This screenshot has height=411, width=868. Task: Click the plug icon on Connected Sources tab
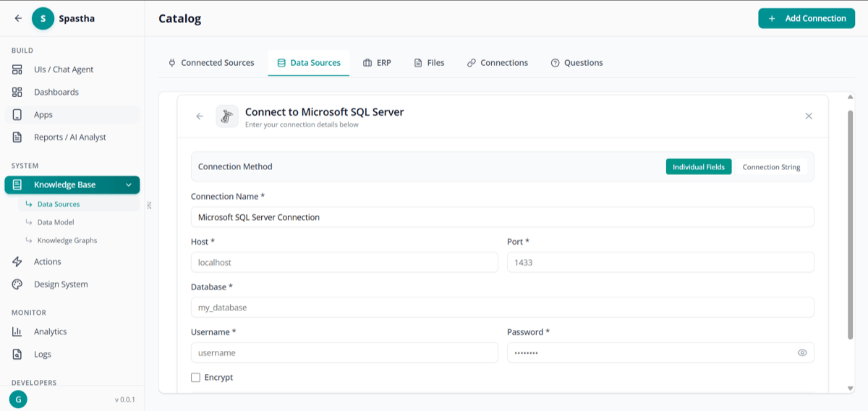coord(172,63)
